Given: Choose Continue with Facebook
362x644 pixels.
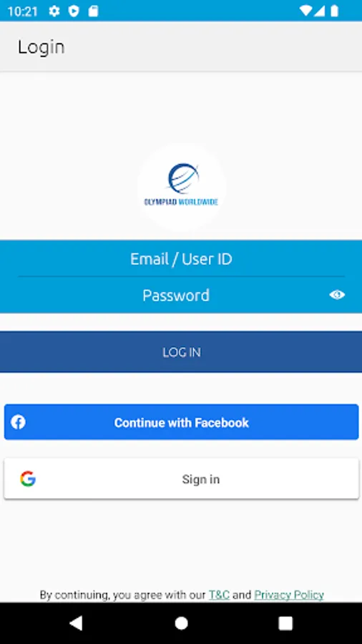Looking at the screenshot, I should 181,421.
